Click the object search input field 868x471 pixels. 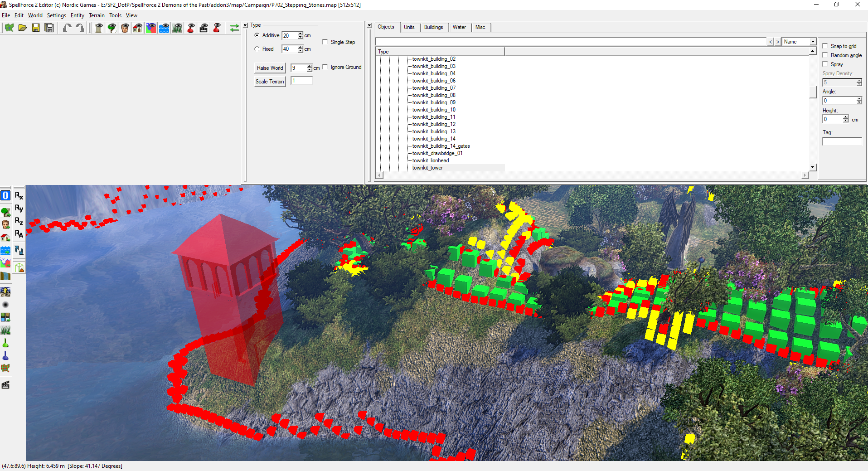(x=571, y=42)
